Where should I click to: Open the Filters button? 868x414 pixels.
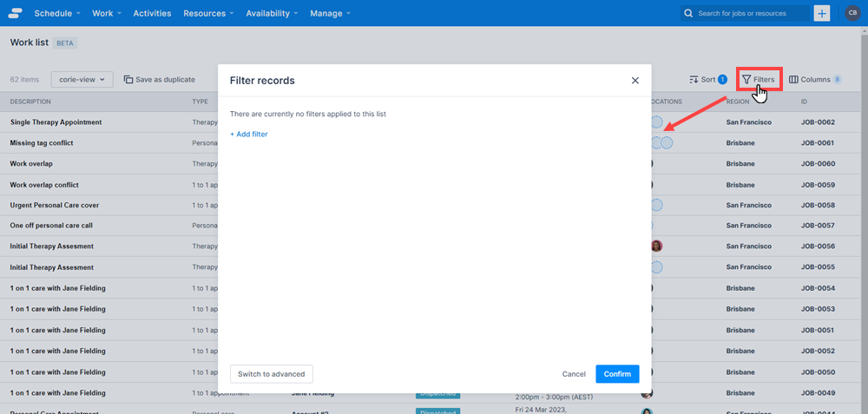click(x=759, y=79)
